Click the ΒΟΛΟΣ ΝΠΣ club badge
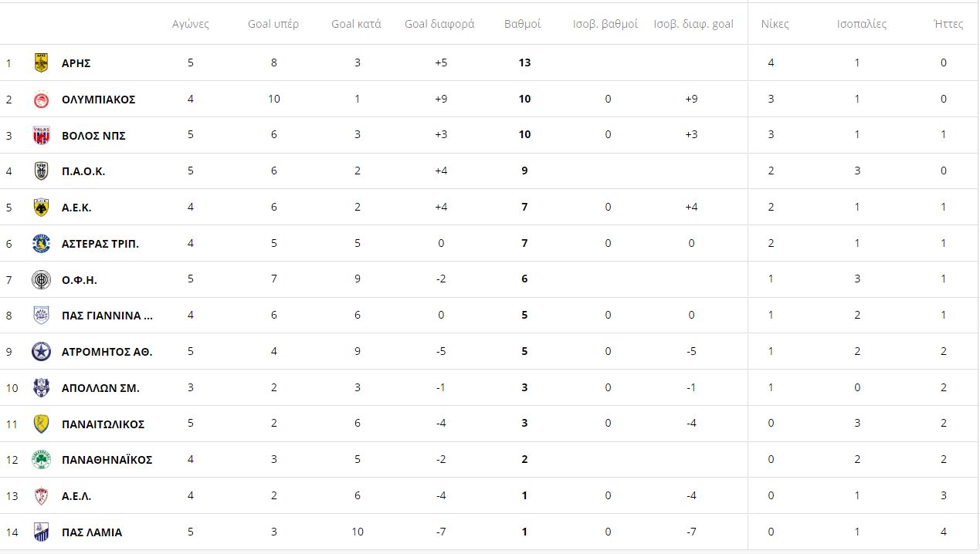This screenshot has width=980, height=554. click(x=42, y=135)
